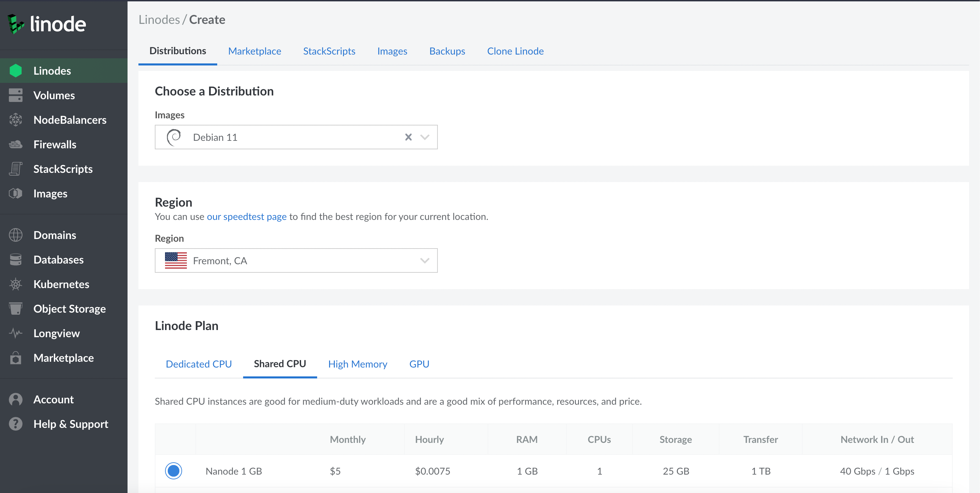Click the Object Storage bucket icon

(16, 309)
